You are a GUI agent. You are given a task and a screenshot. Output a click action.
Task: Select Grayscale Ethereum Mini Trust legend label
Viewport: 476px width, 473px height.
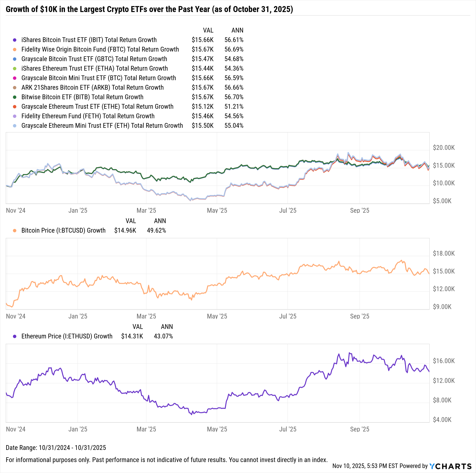[x=102, y=126]
